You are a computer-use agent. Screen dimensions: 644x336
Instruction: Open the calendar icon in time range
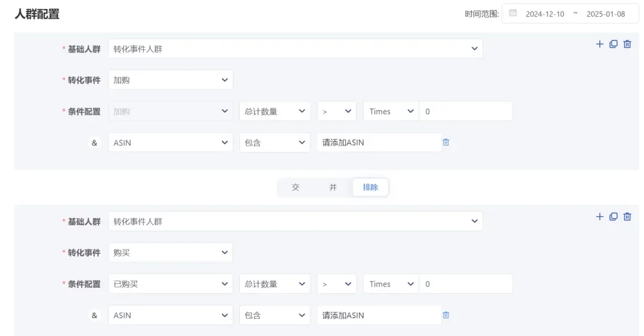[513, 13]
